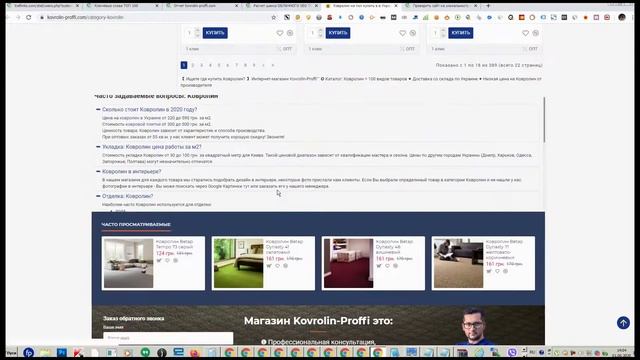Add Dynasty 48 вишневый carpet to cart
The width and height of the screenshot is (640, 360).
click(x=379, y=266)
